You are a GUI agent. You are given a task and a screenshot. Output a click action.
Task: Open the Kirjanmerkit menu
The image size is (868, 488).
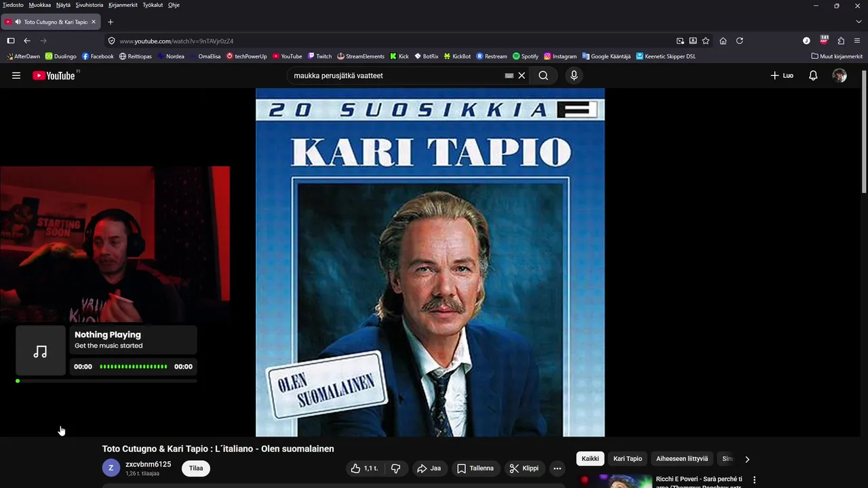(123, 5)
